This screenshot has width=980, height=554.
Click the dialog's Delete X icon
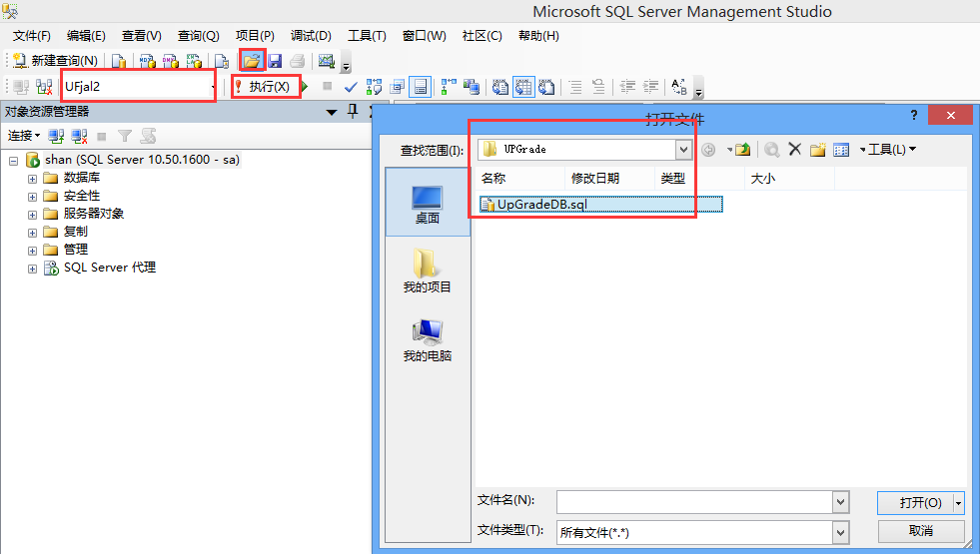click(x=794, y=149)
